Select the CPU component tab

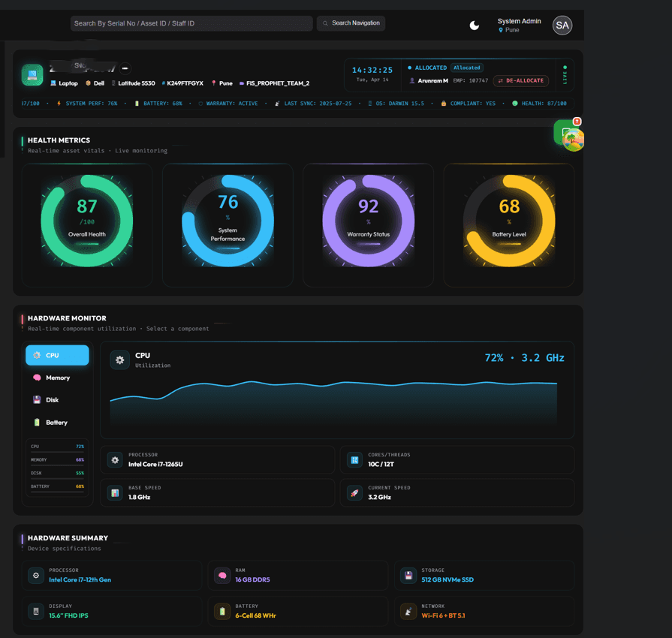(x=57, y=355)
